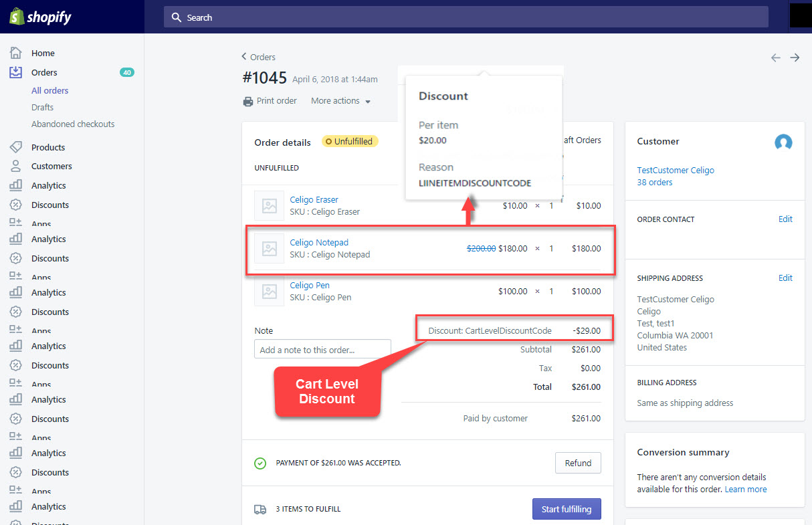Viewport: 812px width, 525px height.
Task: Open Drafts in sidebar
Action: point(42,107)
